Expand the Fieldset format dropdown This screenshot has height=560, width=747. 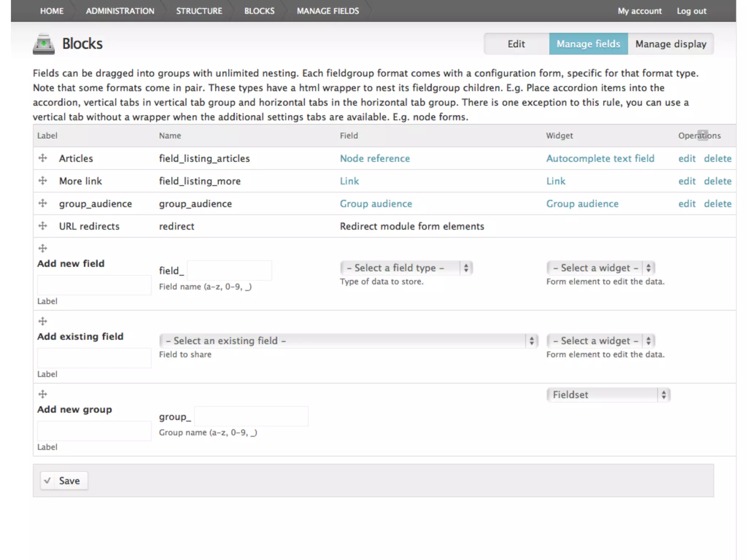tap(608, 395)
